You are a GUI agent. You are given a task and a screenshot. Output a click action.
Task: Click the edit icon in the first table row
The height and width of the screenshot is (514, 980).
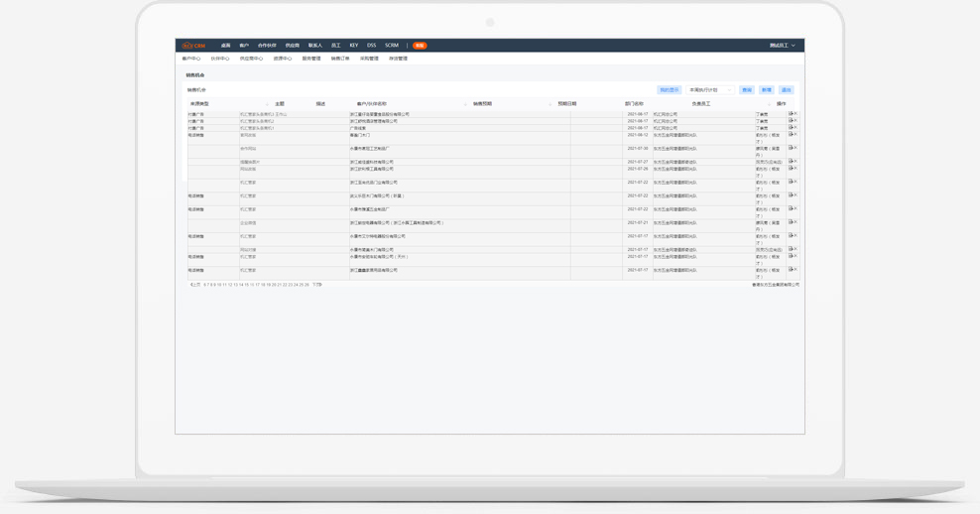click(791, 114)
